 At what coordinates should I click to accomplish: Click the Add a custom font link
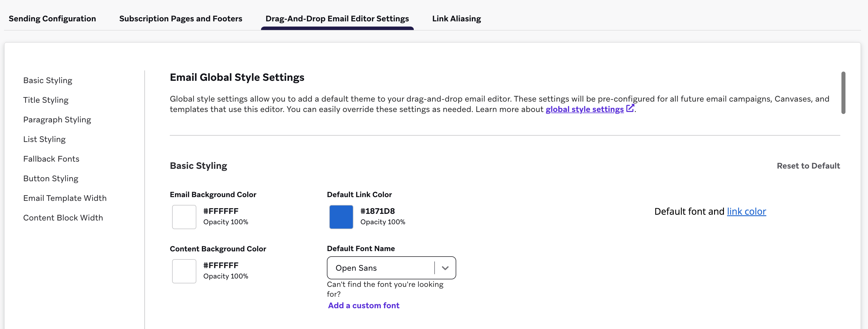[363, 305]
